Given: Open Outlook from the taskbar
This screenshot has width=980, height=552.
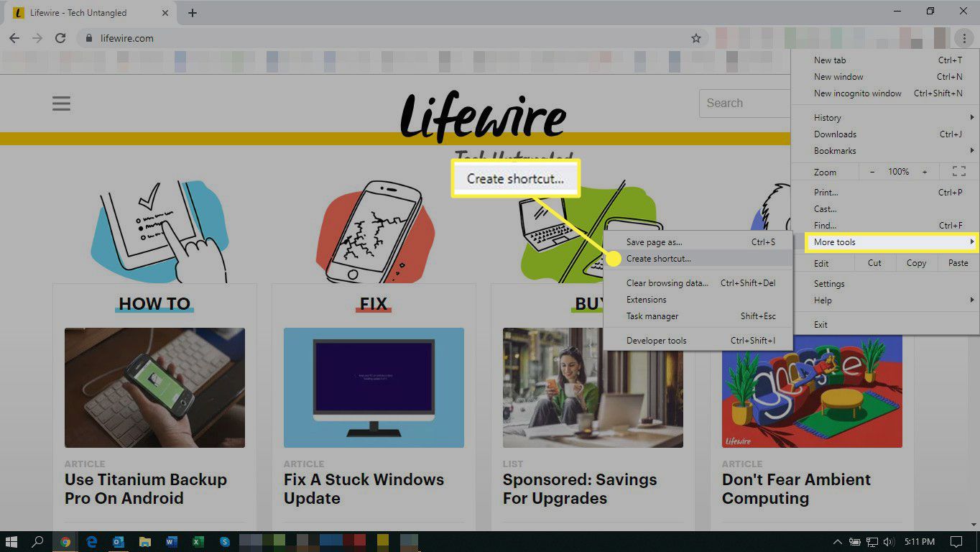Looking at the screenshot, I should (119, 541).
